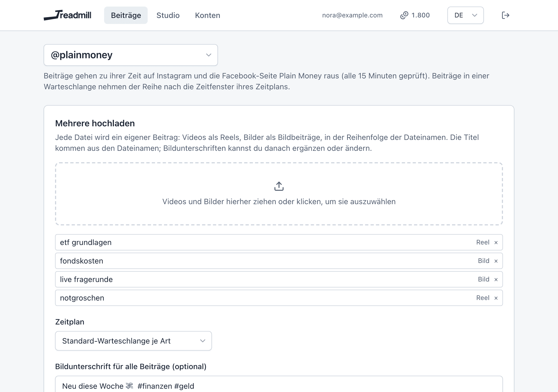
Task: Click the drop zone text to select files
Action: click(279, 202)
